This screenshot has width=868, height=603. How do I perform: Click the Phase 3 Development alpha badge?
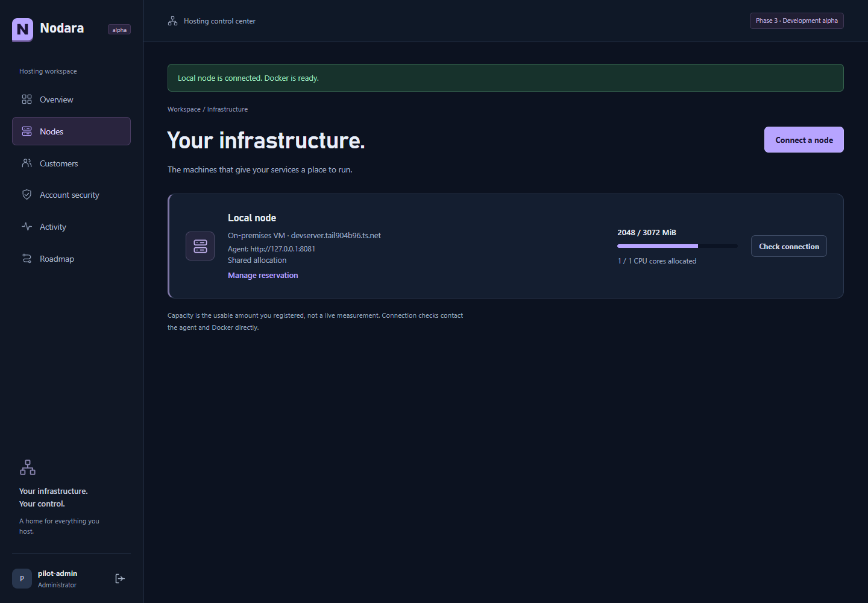[797, 21]
